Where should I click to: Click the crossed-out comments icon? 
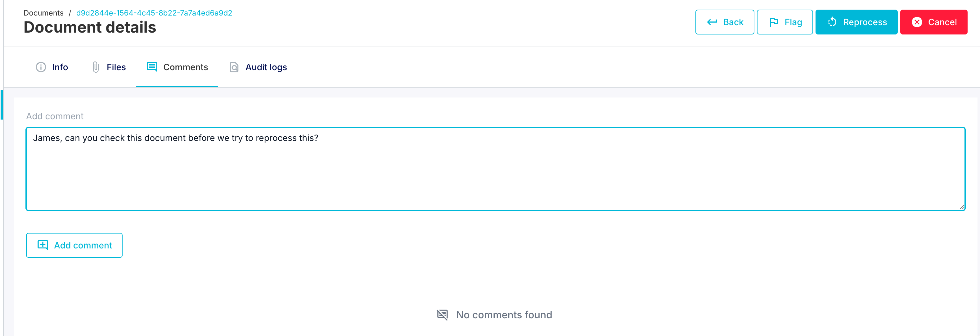pyautogui.click(x=442, y=315)
